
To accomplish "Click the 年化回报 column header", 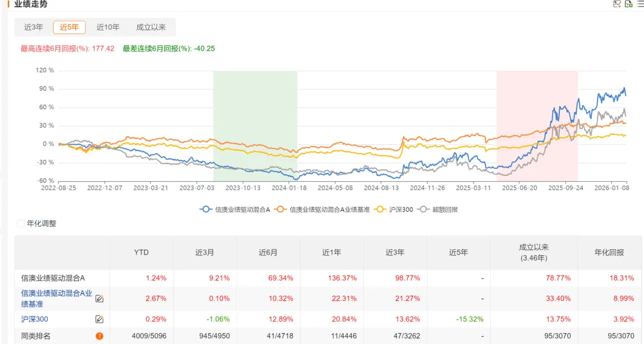I will pos(609,252).
